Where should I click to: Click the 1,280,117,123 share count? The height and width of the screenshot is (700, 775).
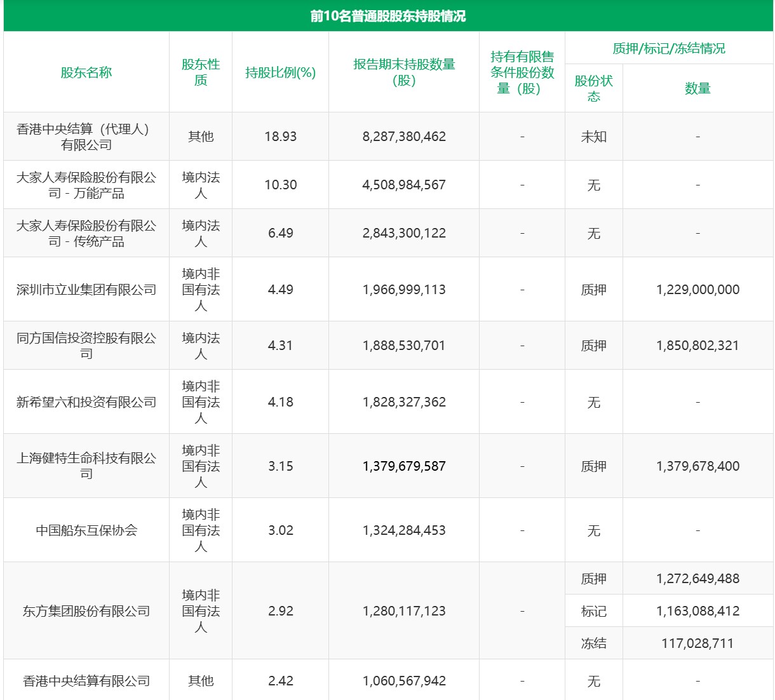pyautogui.click(x=404, y=611)
